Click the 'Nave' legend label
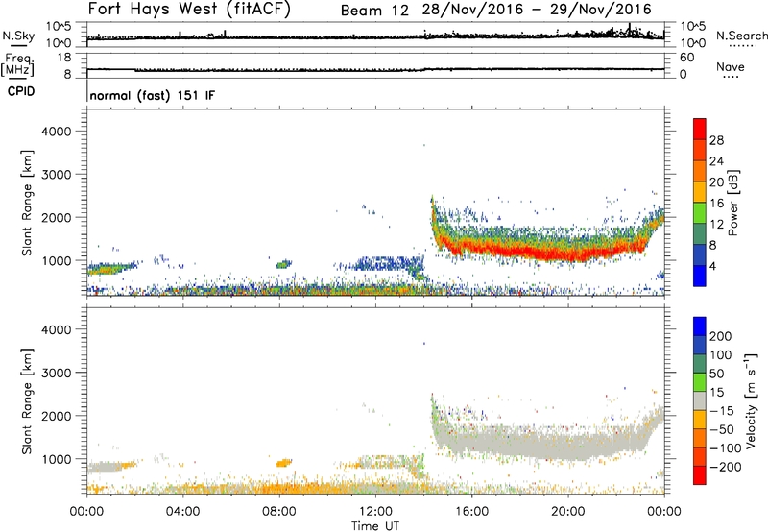 (731, 66)
